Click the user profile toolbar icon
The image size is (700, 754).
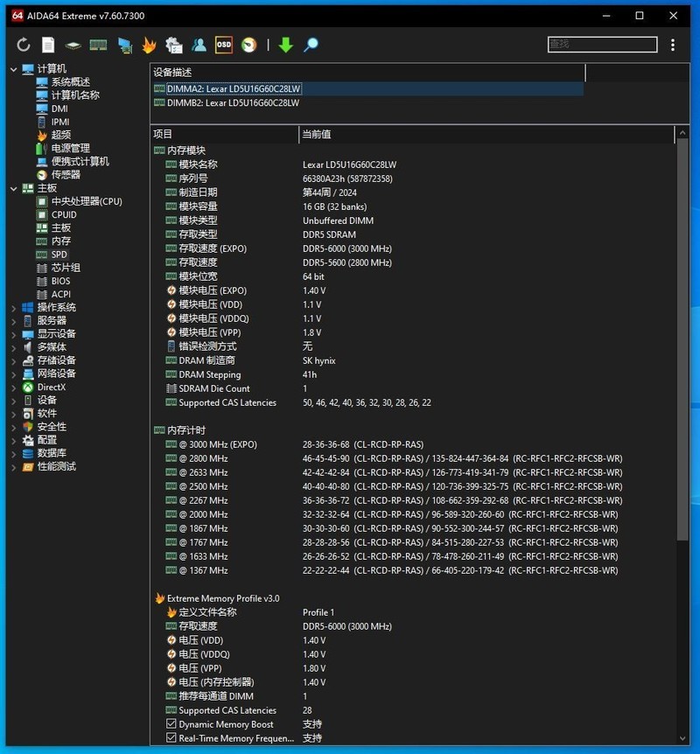point(199,45)
